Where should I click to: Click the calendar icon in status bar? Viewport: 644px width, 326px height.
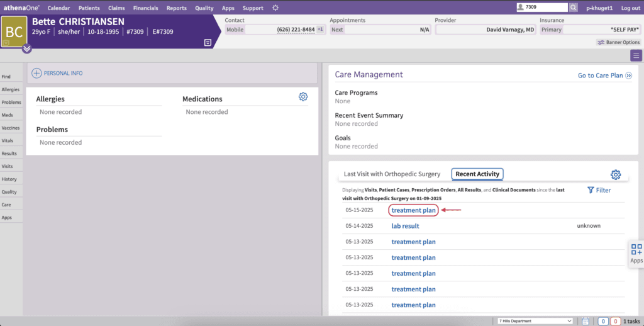click(x=586, y=321)
